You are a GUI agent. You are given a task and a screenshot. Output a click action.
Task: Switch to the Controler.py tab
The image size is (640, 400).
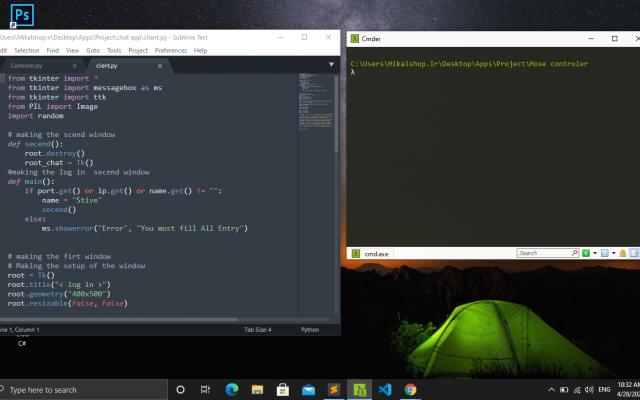coord(27,66)
